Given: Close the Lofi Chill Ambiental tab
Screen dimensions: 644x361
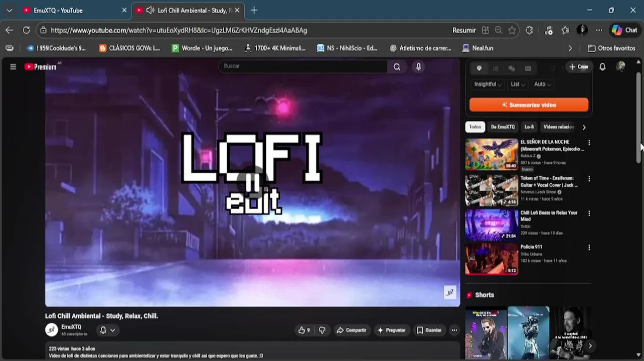Looking at the screenshot, I should 237,10.
